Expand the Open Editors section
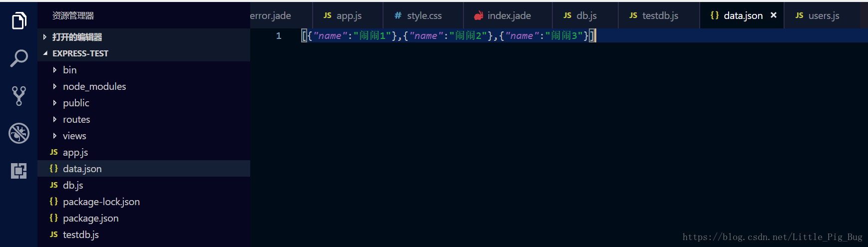Image resolution: width=868 pixels, height=247 pixels. point(144,37)
